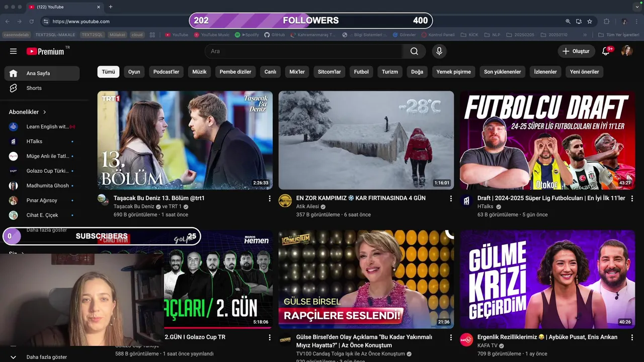Play the FUTBOLCU DRAFT thumbnail
Image resolution: width=644 pixels, height=362 pixels.
tap(547, 140)
